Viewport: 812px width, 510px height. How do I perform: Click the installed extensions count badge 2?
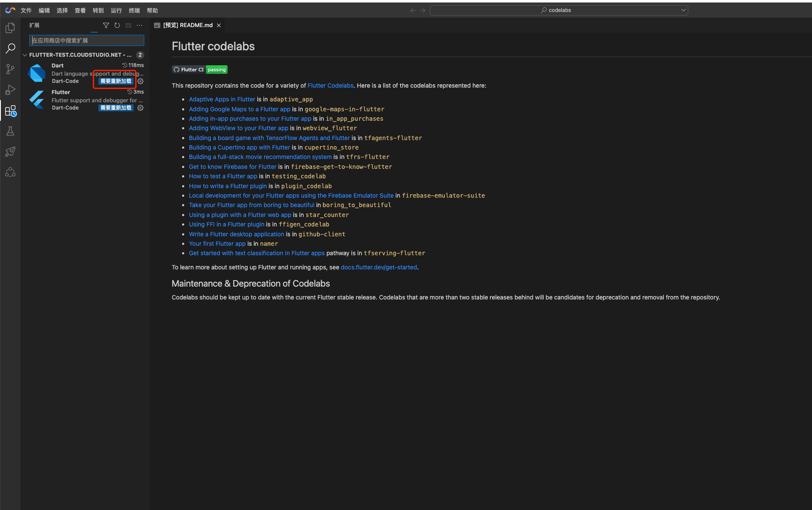(x=140, y=55)
